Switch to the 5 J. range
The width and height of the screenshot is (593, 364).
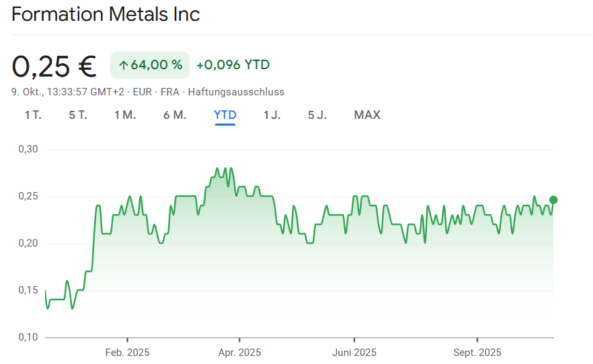coord(317,115)
